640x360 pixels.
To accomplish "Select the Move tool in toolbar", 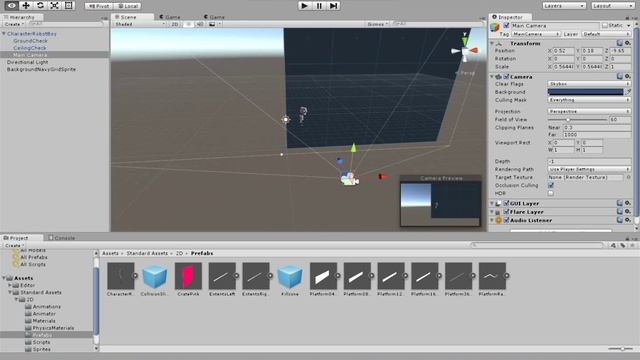I will (x=26, y=5).
